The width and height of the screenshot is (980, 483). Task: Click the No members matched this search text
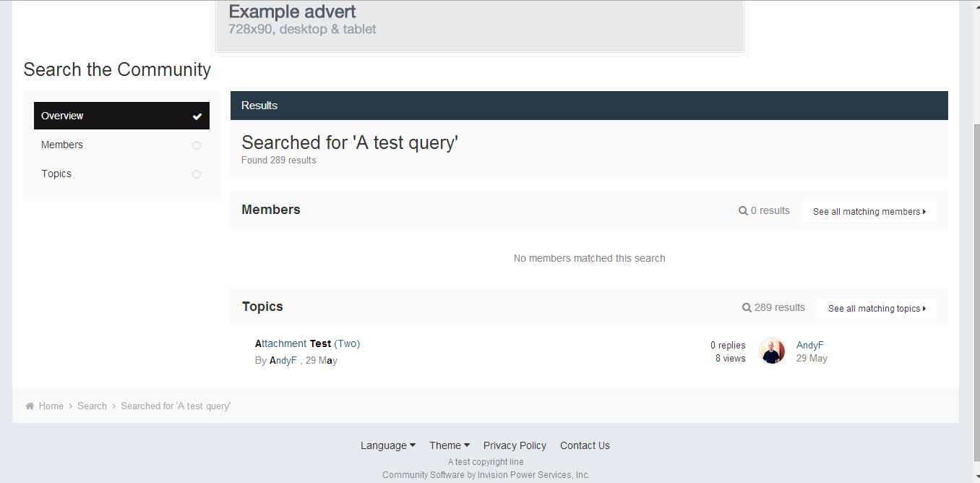coord(590,258)
